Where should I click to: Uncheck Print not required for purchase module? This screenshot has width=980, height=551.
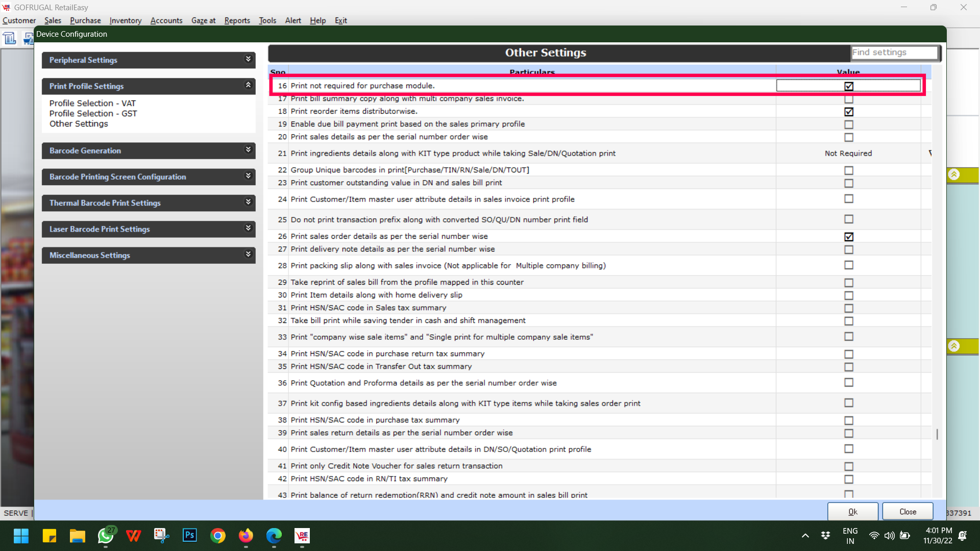coord(848,86)
